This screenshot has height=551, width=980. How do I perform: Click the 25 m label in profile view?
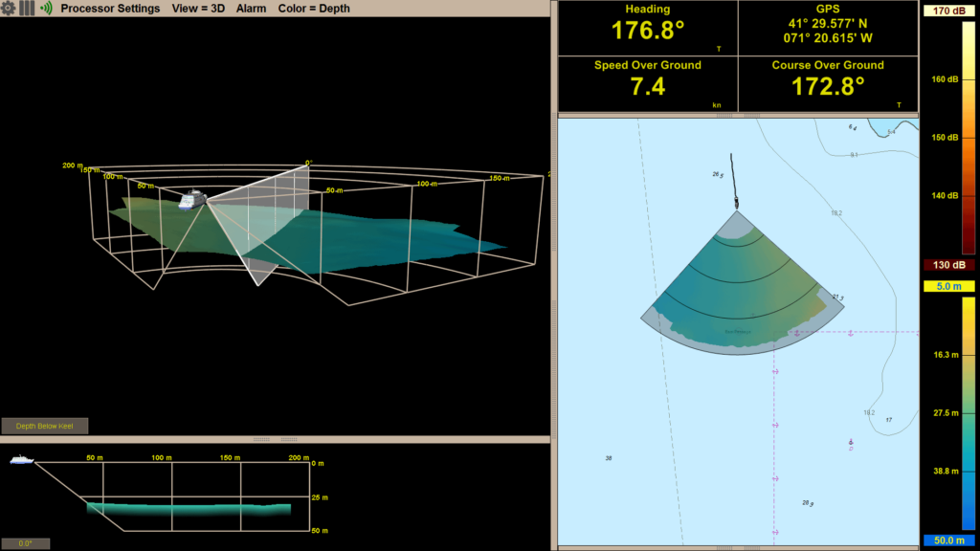pyautogui.click(x=320, y=497)
